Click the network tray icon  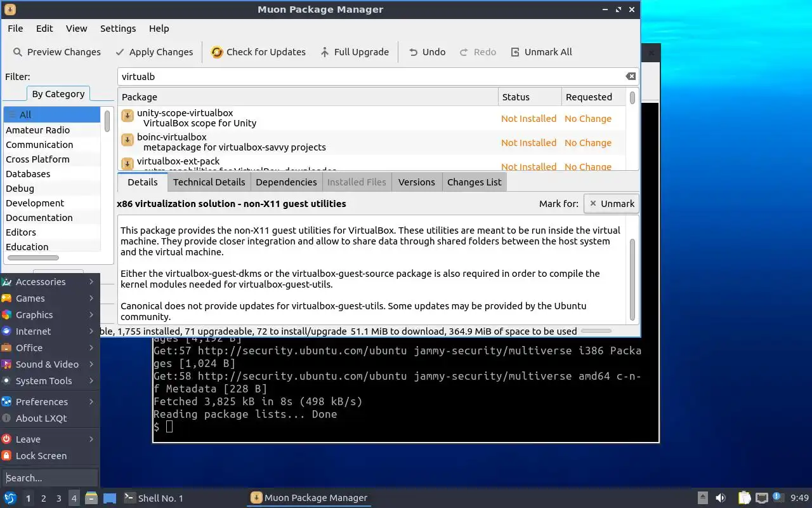click(x=762, y=498)
